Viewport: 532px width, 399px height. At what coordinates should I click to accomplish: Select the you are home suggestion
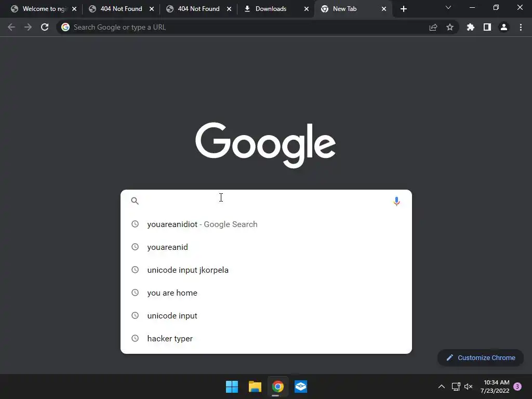click(x=266, y=293)
